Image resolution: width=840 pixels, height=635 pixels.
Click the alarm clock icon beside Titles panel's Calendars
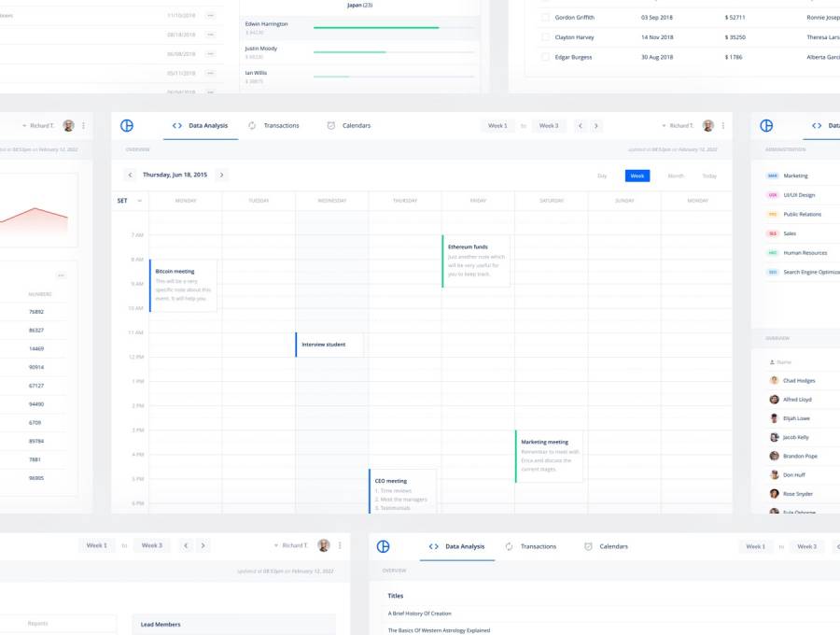(x=588, y=546)
